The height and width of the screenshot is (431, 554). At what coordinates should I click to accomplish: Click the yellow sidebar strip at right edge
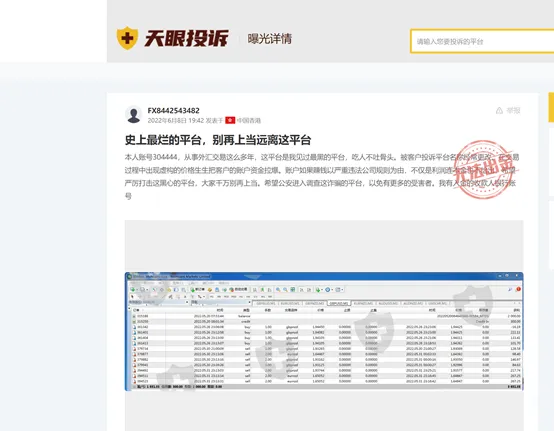(x=551, y=107)
